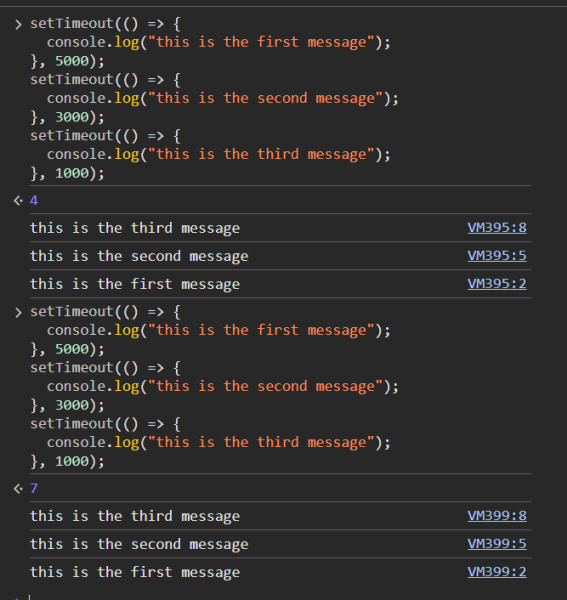Open the VM399:8 source link

497,516
